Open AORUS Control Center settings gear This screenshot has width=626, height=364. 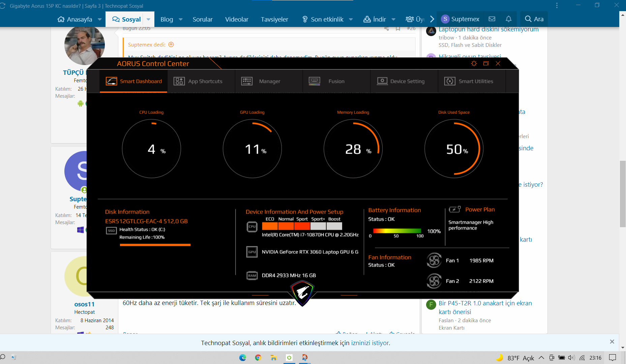click(x=474, y=63)
